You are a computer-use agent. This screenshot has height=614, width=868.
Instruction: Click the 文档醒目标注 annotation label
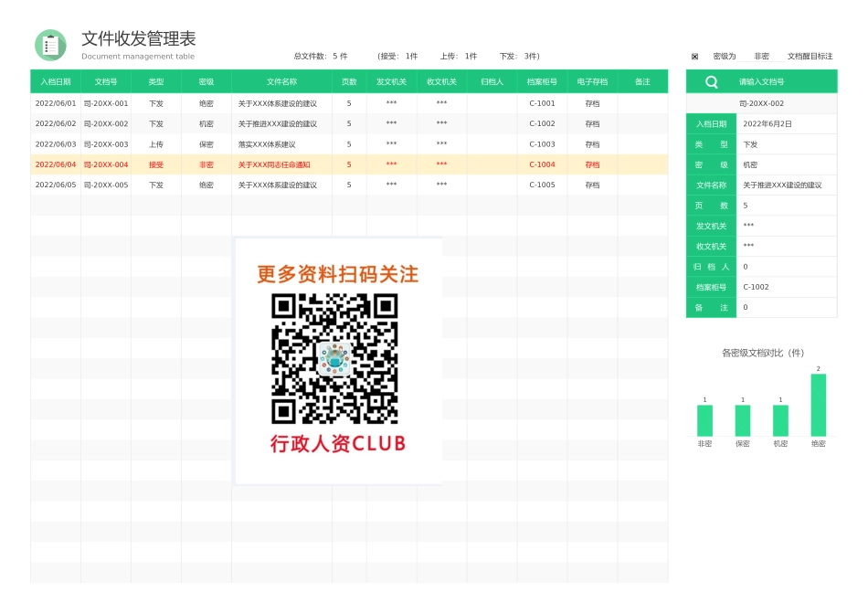[x=811, y=56]
